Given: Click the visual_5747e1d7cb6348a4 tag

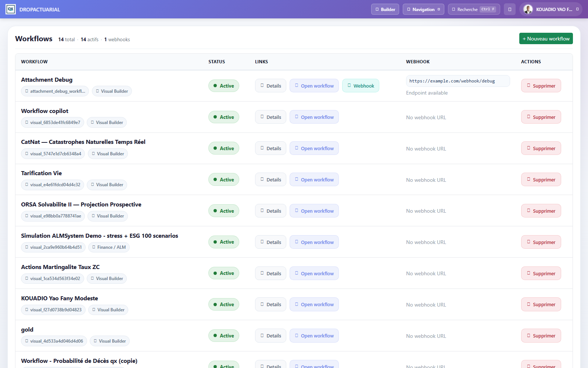Looking at the screenshot, I should [x=53, y=154].
